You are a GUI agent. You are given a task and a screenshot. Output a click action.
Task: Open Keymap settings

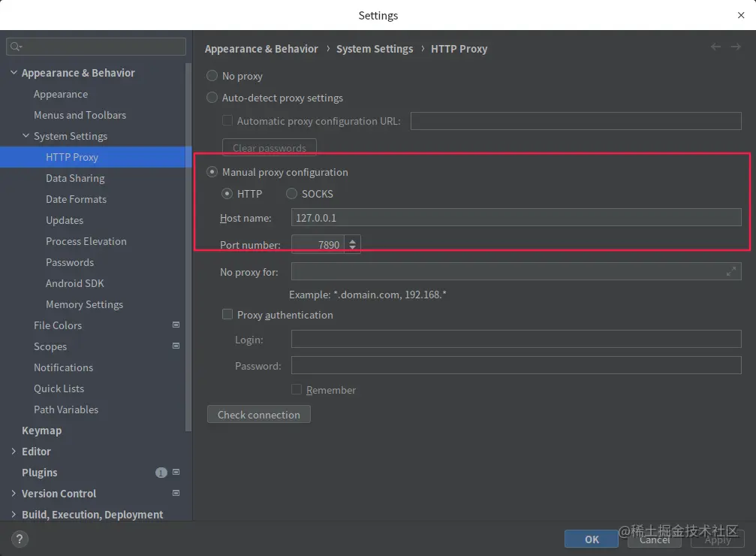(x=41, y=431)
